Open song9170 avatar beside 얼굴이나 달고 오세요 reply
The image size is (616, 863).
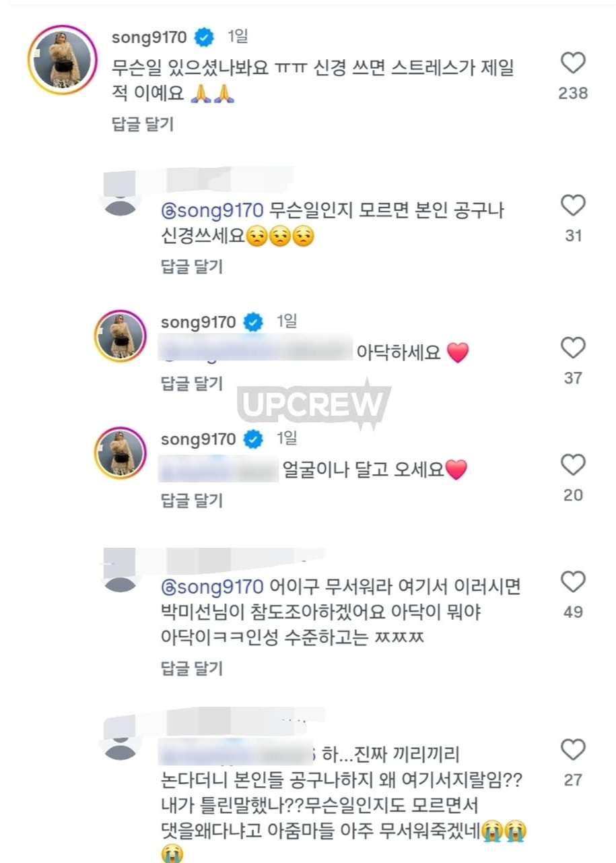(x=121, y=453)
